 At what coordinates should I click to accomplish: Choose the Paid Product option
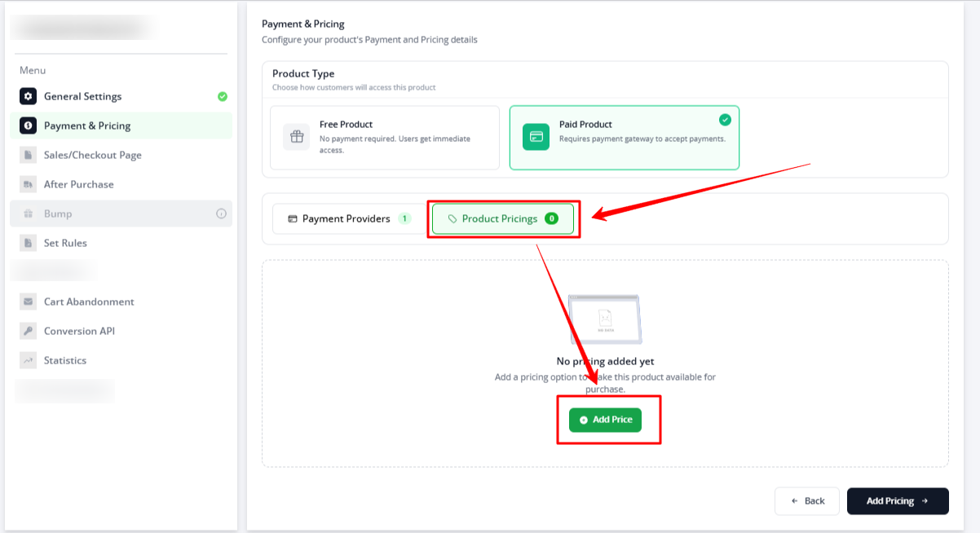625,138
